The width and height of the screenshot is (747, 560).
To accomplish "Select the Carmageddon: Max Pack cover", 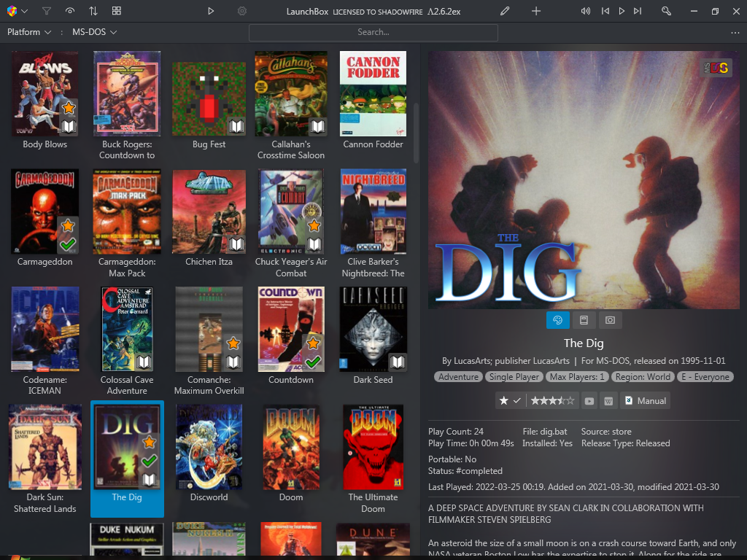I will pos(127,211).
